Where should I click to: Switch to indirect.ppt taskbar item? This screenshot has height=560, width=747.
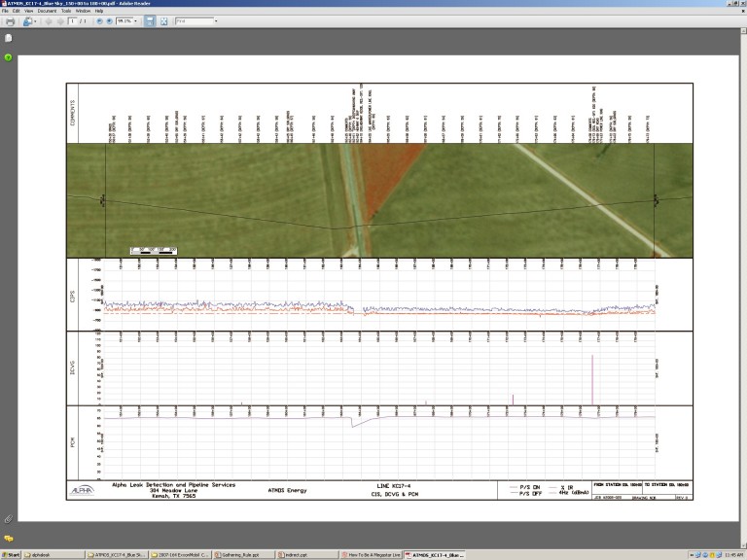click(306, 555)
